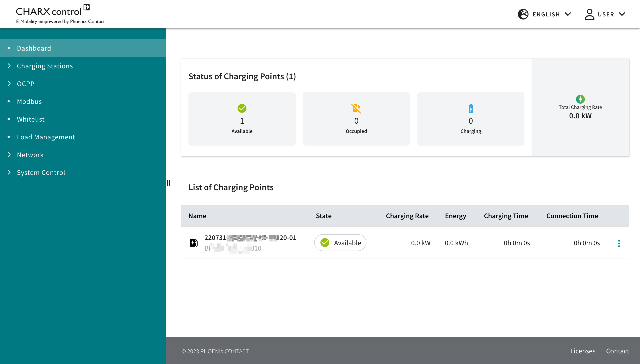Click the blue Charging battery icon
The image size is (640, 364).
[470, 108]
